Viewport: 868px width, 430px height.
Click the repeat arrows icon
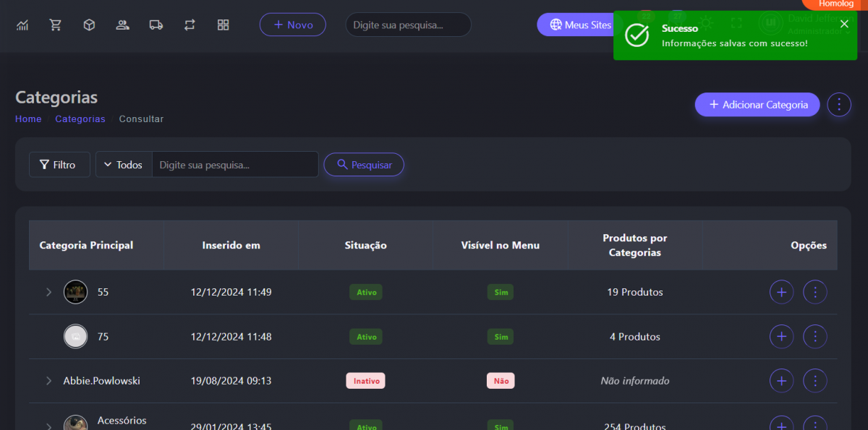pos(190,25)
